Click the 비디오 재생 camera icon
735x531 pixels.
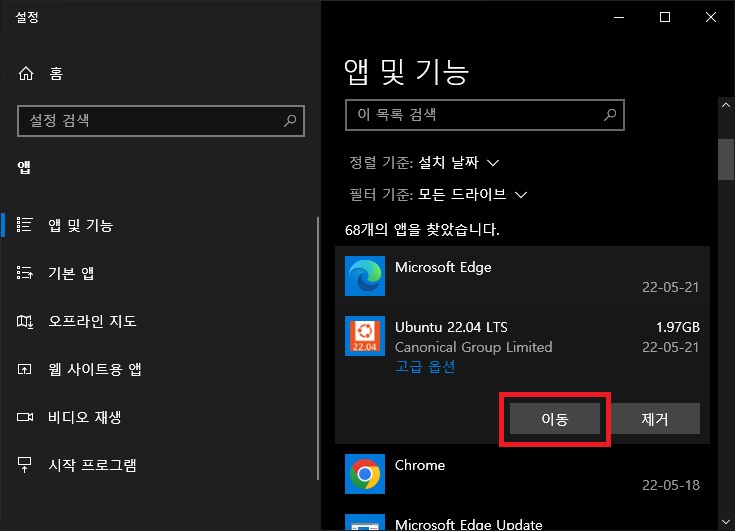point(24,417)
